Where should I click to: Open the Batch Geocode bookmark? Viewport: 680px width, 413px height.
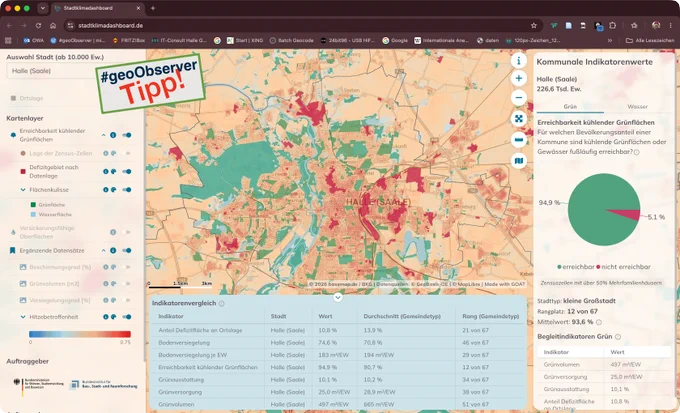(291, 40)
